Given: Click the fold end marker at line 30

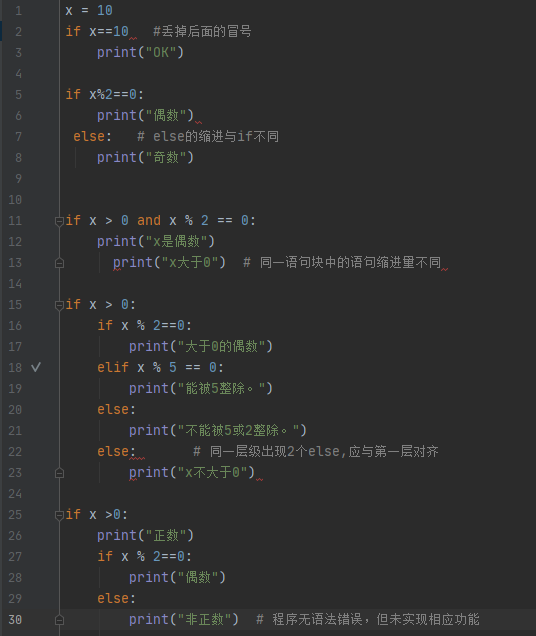Looking at the screenshot, I should tap(59, 620).
